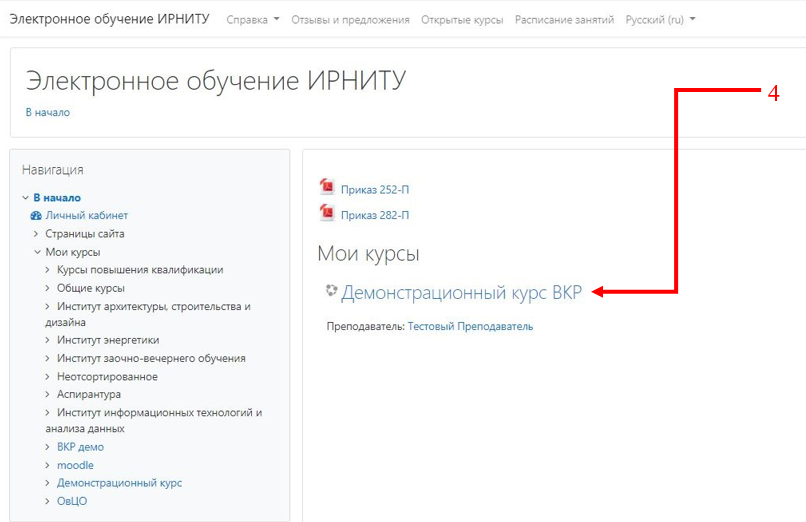Open Личный кабинет in navigation
The height and width of the screenshot is (522, 806).
tap(86, 215)
